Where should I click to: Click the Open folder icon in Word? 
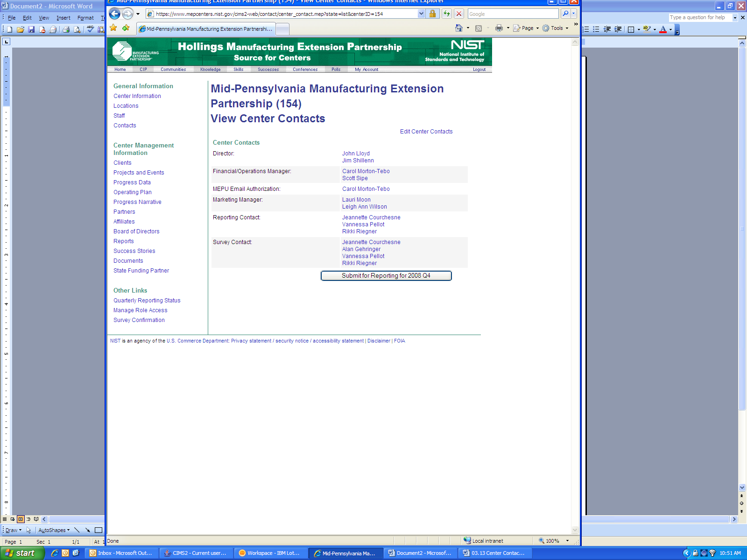click(21, 29)
